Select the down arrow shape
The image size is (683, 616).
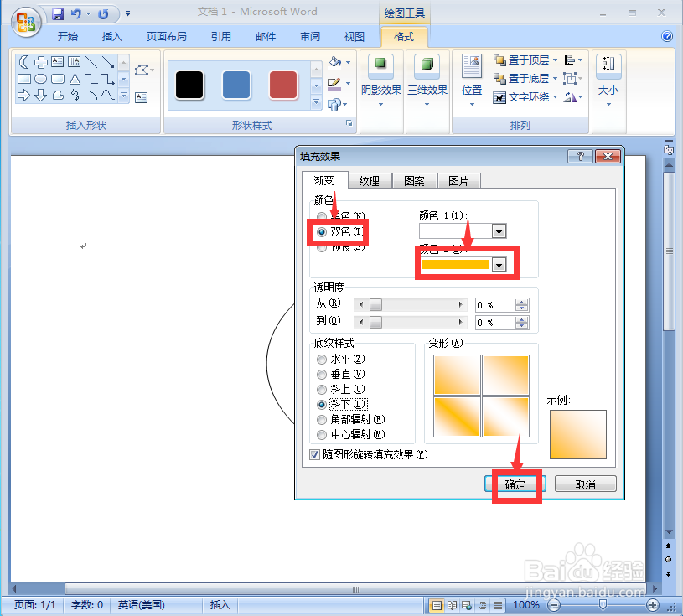40,95
